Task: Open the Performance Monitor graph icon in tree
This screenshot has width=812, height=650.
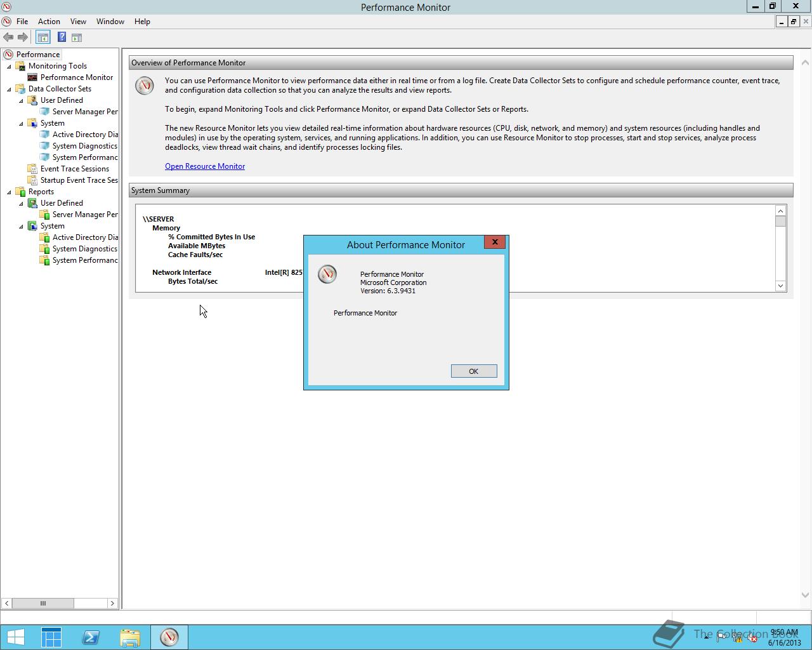Action: (x=32, y=77)
